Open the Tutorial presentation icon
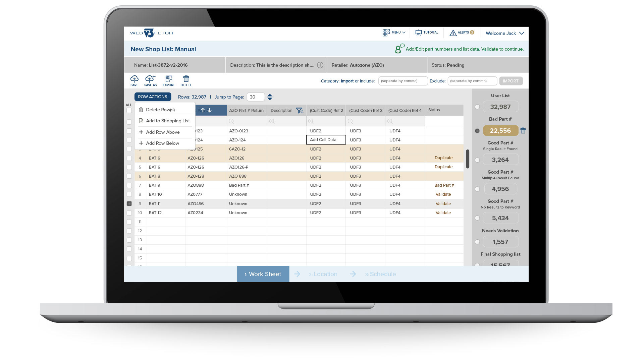This screenshot has width=644, height=362. [419, 33]
